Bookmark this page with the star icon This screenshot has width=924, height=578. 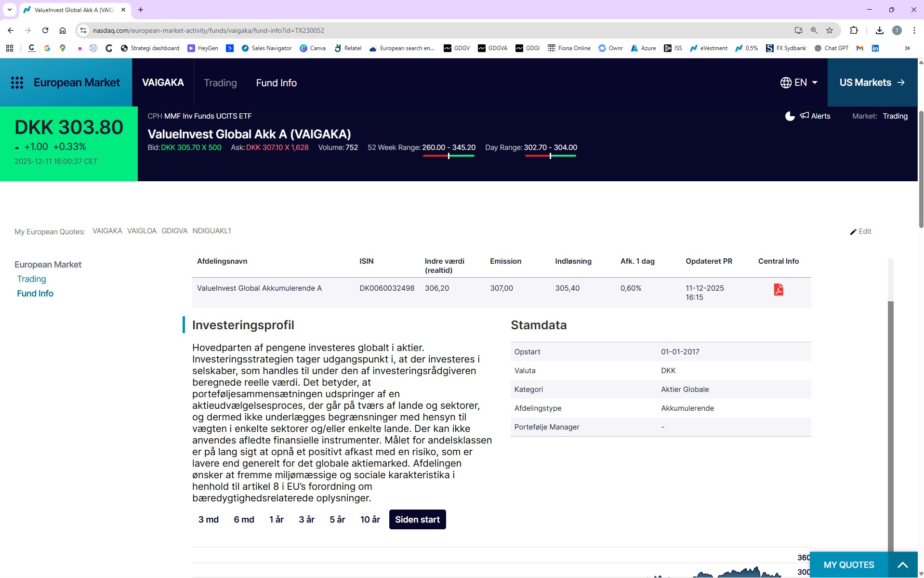[830, 30]
